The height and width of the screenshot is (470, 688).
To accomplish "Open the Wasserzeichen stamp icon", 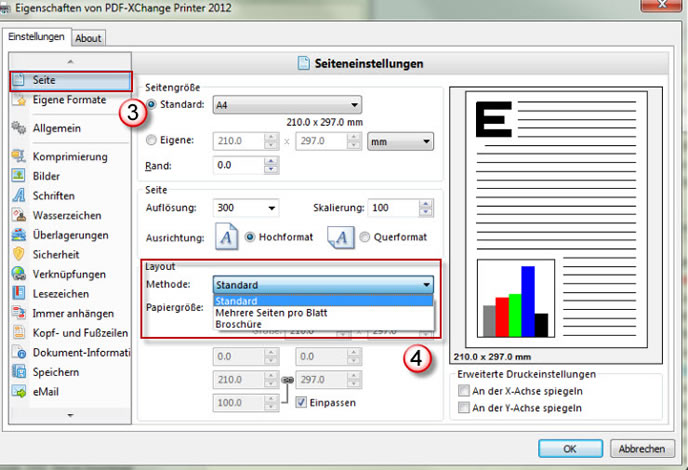I will (x=19, y=215).
